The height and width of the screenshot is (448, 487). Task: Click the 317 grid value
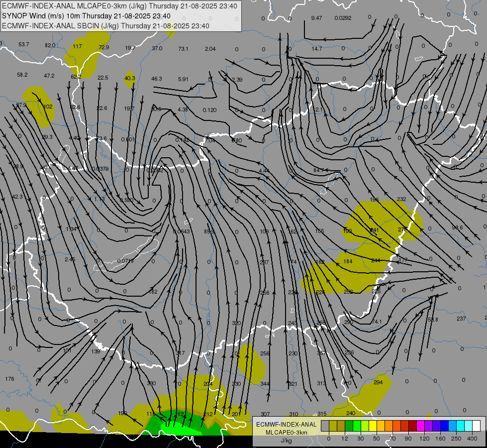click(x=180, y=353)
